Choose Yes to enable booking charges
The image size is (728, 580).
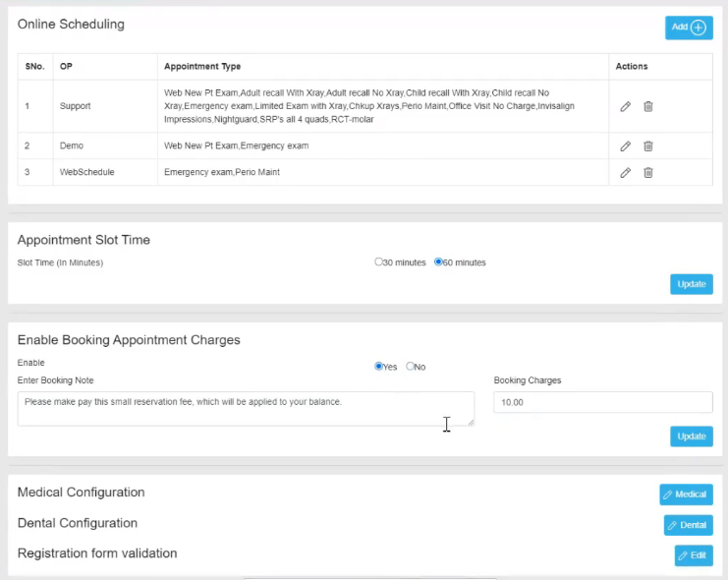[x=378, y=367]
